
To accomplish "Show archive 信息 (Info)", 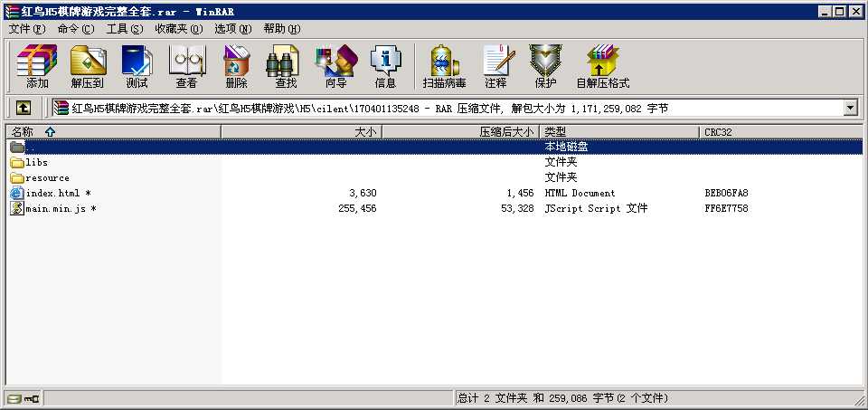I will [x=385, y=67].
